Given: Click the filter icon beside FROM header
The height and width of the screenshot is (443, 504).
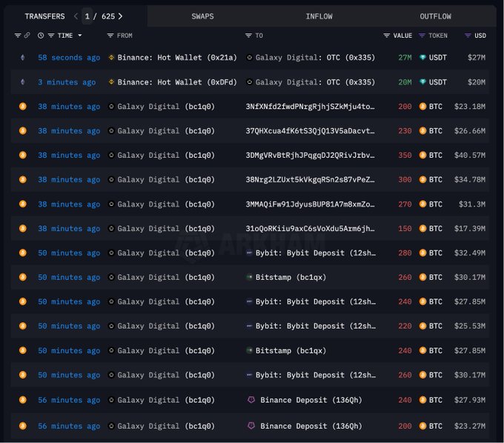Looking at the screenshot, I should click(110, 36).
